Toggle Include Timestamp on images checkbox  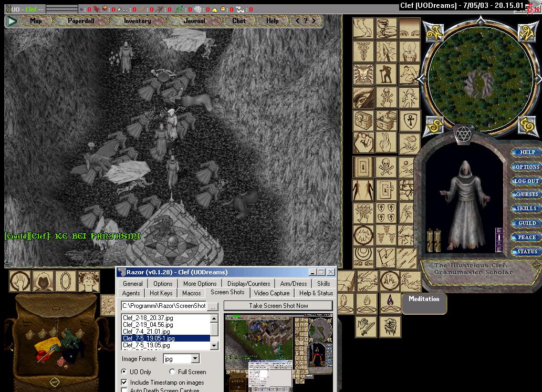(x=124, y=383)
